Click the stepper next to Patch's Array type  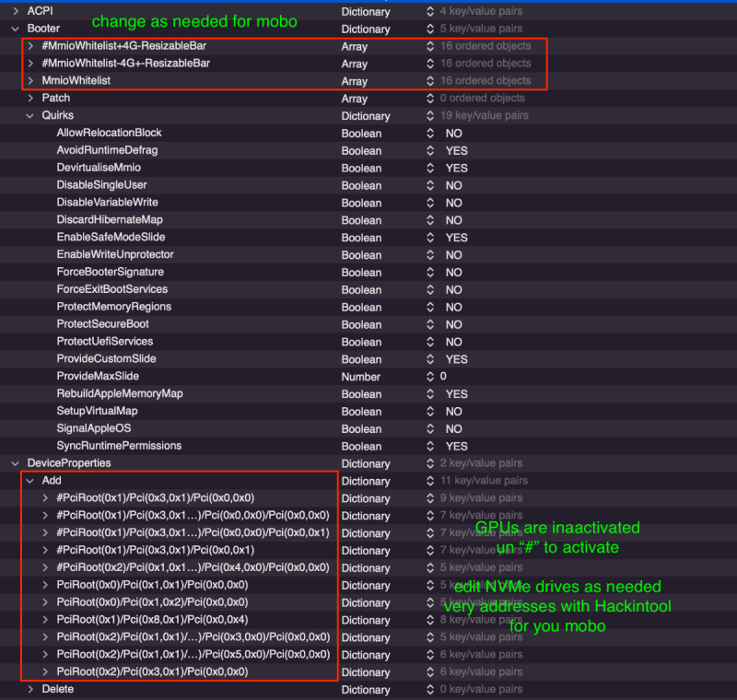(430, 99)
